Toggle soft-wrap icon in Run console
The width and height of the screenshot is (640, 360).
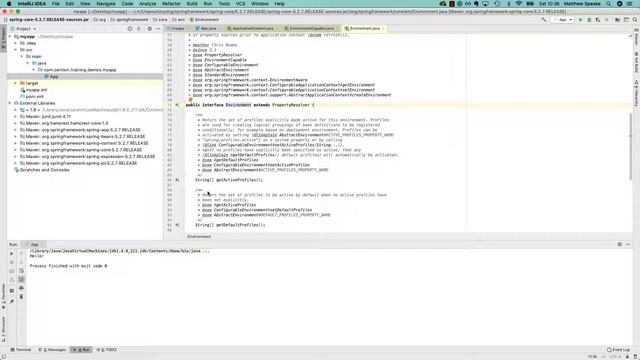(x=21, y=271)
